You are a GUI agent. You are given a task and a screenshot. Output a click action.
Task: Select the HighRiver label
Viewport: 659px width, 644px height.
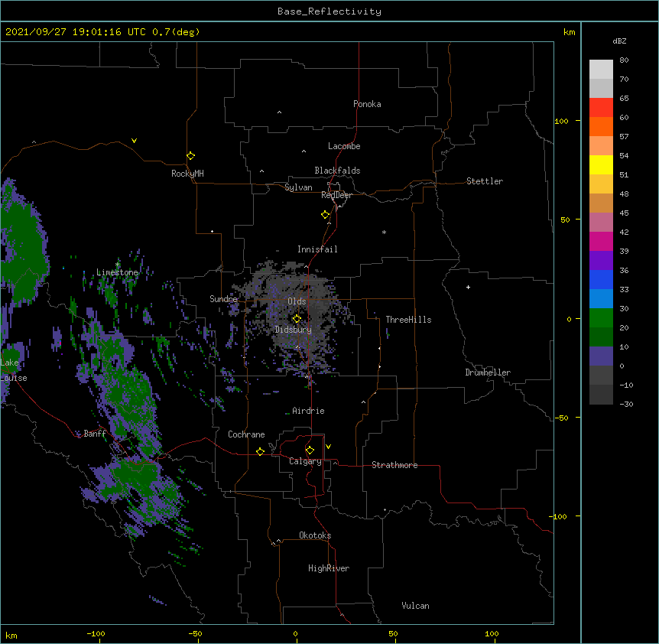[329, 568]
